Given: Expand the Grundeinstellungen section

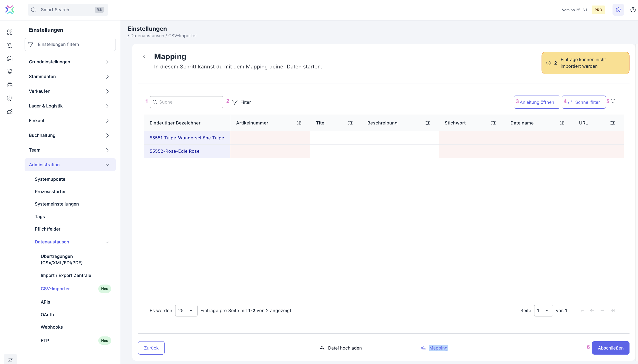Looking at the screenshot, I should (x=70, y=62).
